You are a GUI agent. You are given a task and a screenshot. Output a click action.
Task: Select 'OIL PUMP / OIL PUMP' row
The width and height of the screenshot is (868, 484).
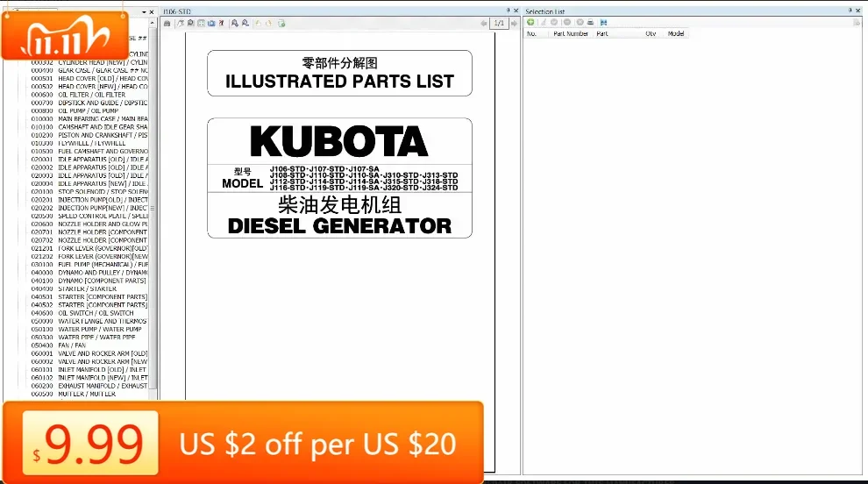75,110
